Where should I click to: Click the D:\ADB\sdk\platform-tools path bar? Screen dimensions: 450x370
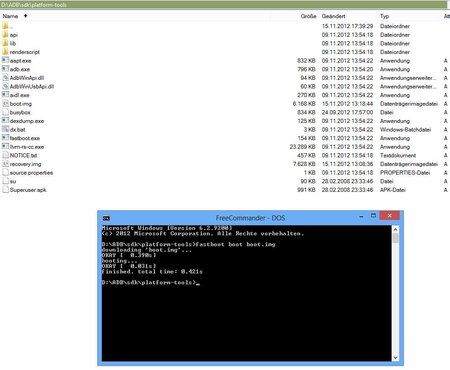coord(223,5)
